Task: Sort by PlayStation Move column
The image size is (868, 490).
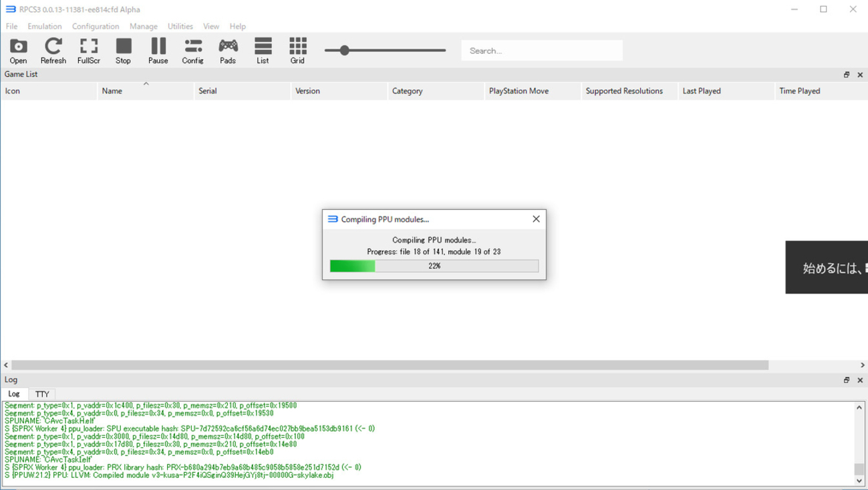Action: pyautogui.click(x=533, y=91)
